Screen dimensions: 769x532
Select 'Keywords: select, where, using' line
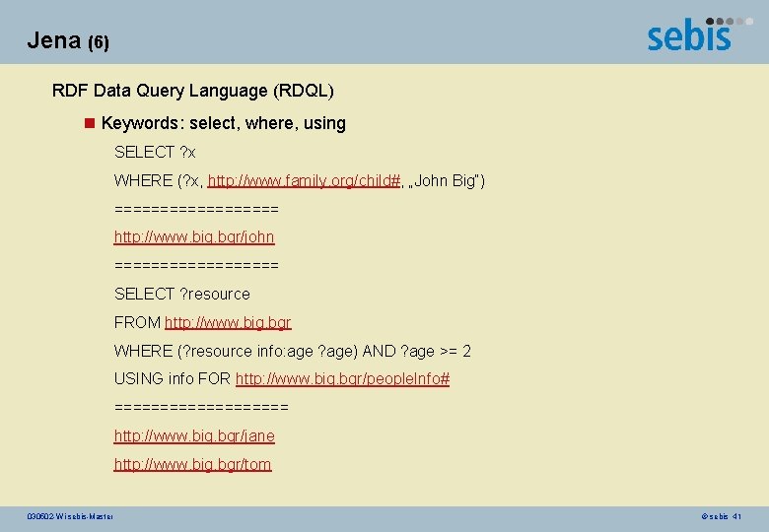(x=223, y=123)
